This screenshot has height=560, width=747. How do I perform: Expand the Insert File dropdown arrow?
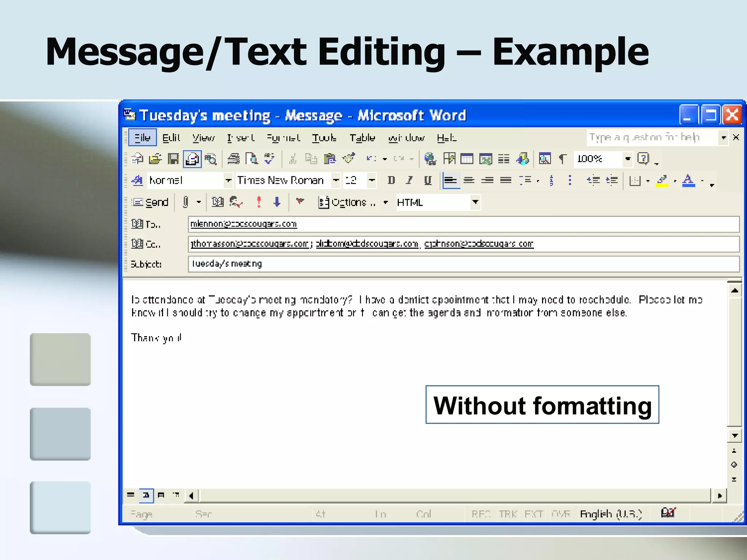[x=199, y=202]
